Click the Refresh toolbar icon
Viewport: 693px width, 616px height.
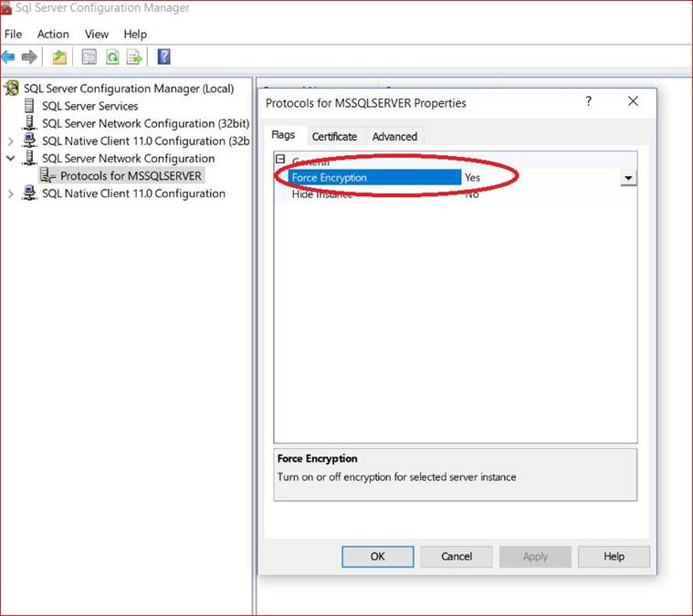[112, 57]
